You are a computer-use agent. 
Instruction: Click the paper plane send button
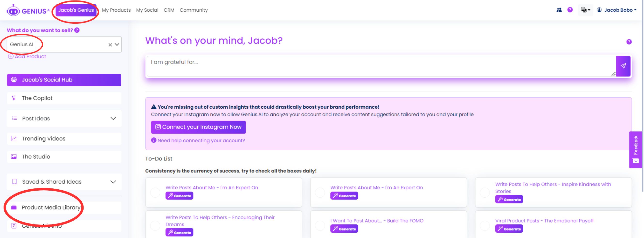(623, 66)
